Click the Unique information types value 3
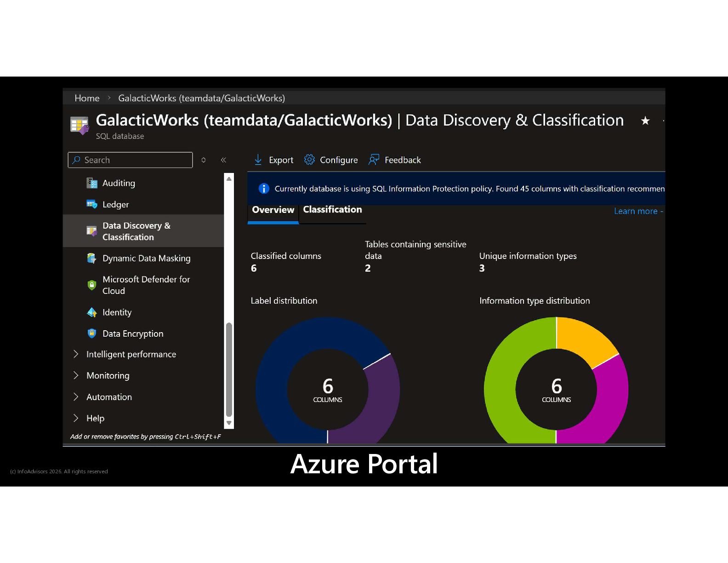Screen dimensions: 728x563 482,268
